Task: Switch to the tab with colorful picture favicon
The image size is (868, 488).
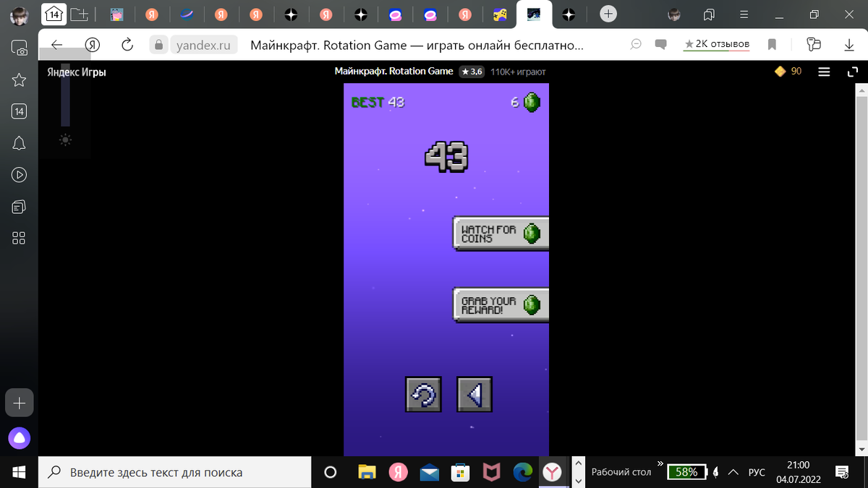Action: pyautogui.click(x=116, y=14)
